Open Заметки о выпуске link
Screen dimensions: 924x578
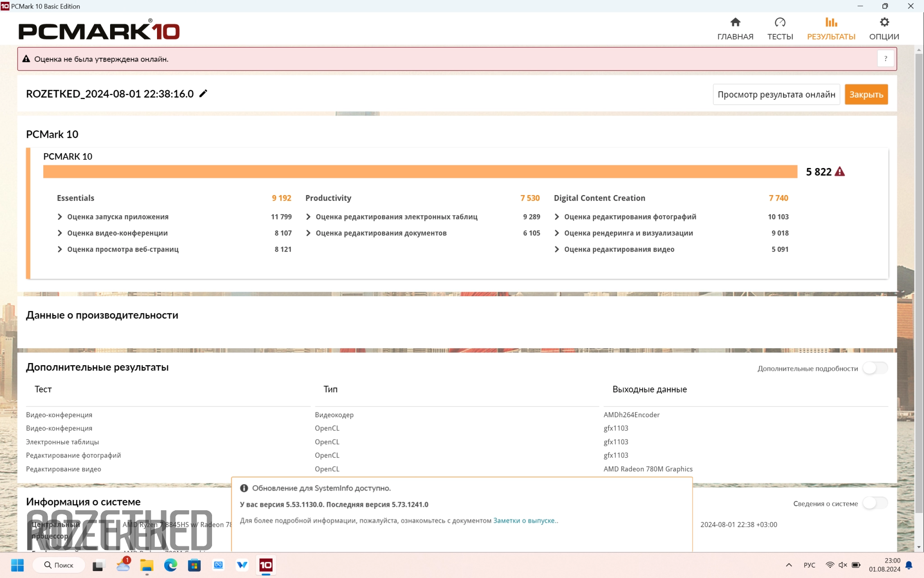pyautogui.click(x=524, y=521)
